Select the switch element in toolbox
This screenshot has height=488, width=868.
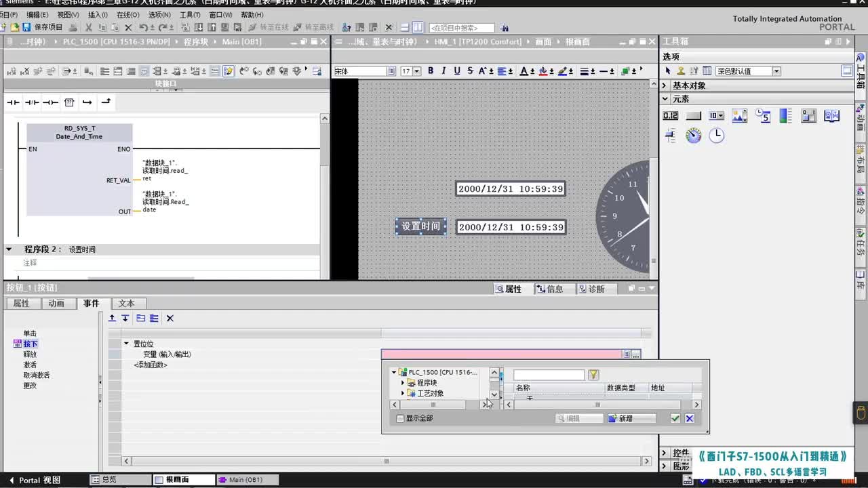point(808,116)
